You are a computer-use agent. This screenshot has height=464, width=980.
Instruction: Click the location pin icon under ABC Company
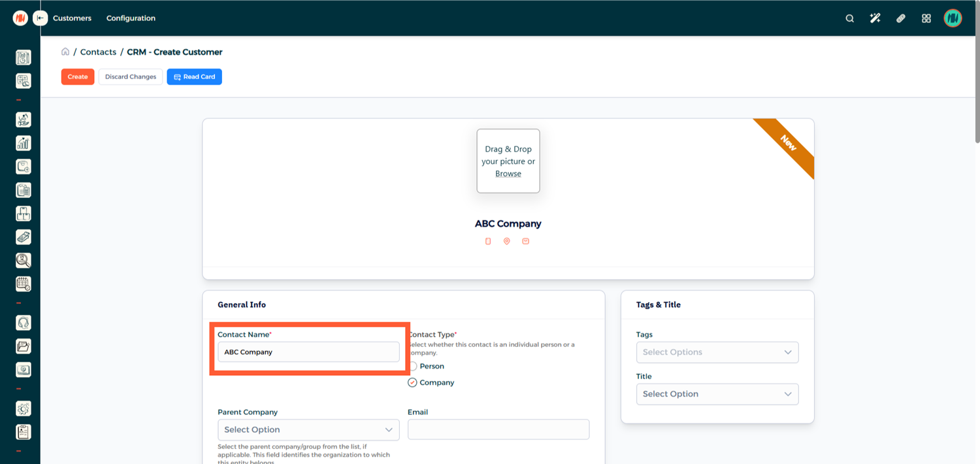pos(506,242)
